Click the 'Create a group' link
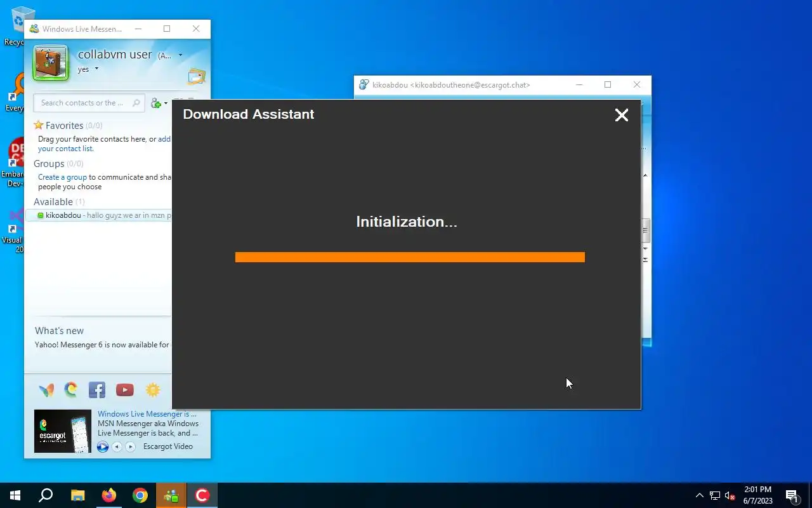Viewport: 812px width, 508px height. [x=62, y=177]
